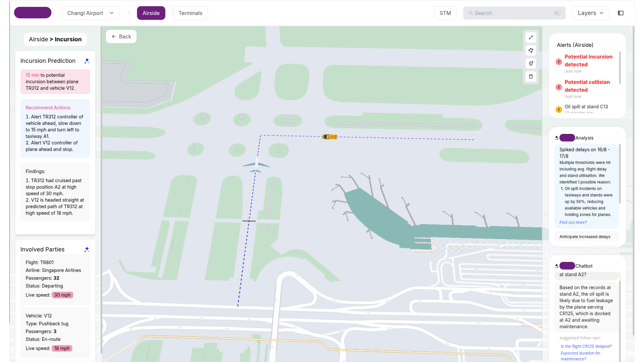Click the red alert icon for Potential collision
Image resolution: width=644 pixels, height=362 pixels.
(x=559, y=87)
